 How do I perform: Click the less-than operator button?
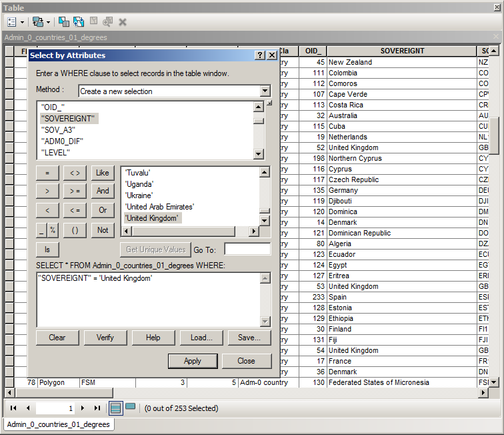tap(47, 210)
